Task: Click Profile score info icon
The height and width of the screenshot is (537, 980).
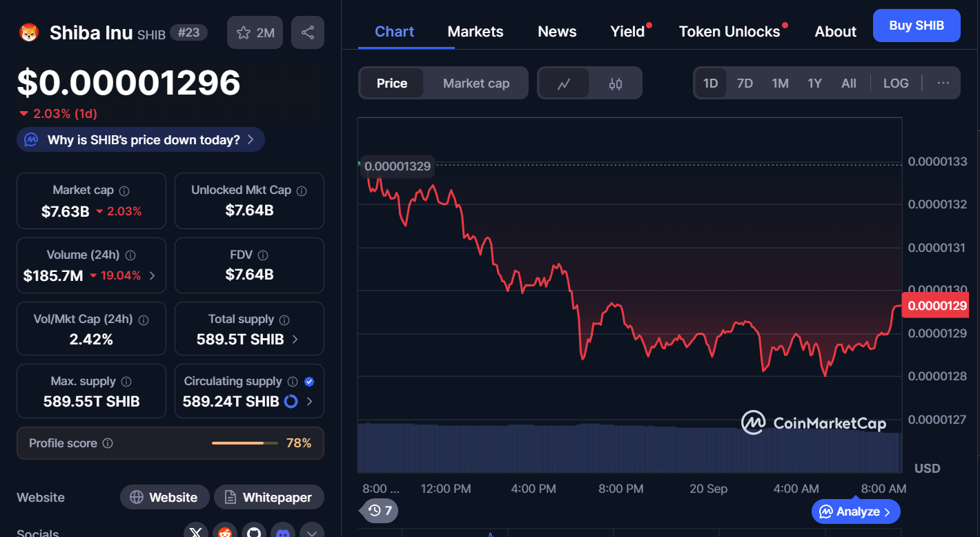Action: (x=108, y=443)
